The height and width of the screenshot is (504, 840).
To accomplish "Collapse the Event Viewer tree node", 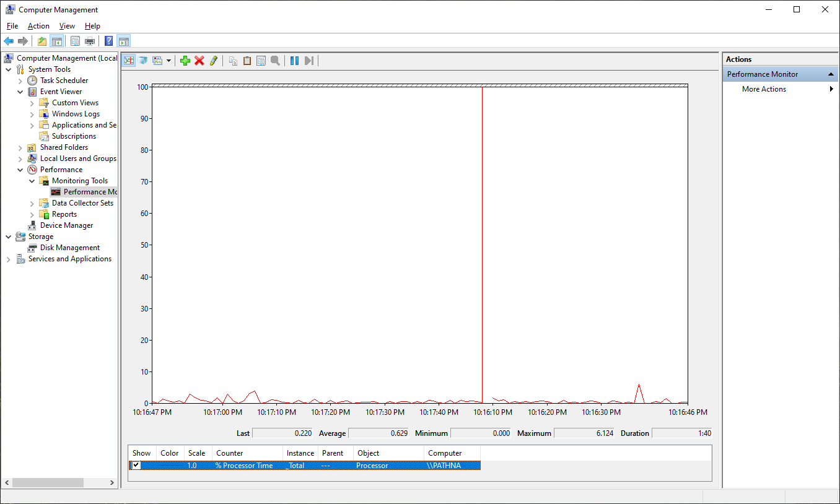I will pos(20,92).
